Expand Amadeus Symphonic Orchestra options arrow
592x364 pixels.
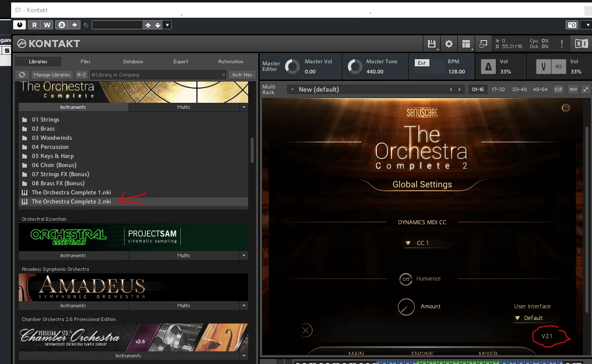tap(244, 306)
